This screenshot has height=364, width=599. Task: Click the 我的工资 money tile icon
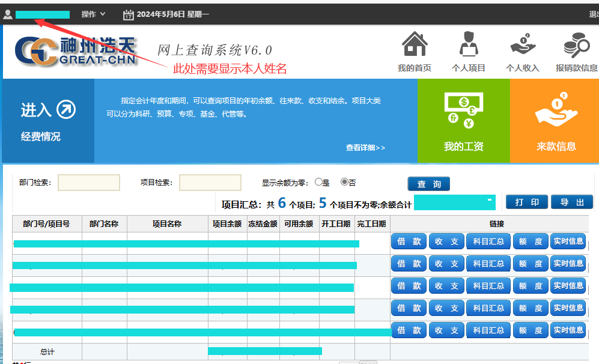[x=463, y=111]
